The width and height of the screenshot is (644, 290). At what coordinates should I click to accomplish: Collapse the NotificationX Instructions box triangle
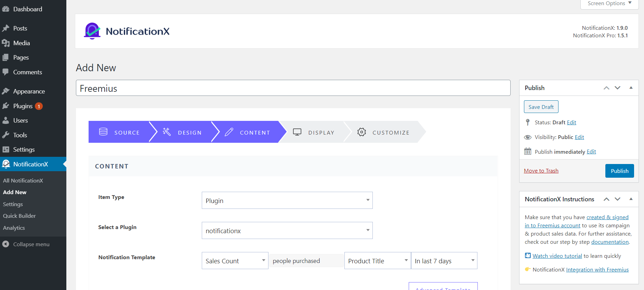click(631, 199)
